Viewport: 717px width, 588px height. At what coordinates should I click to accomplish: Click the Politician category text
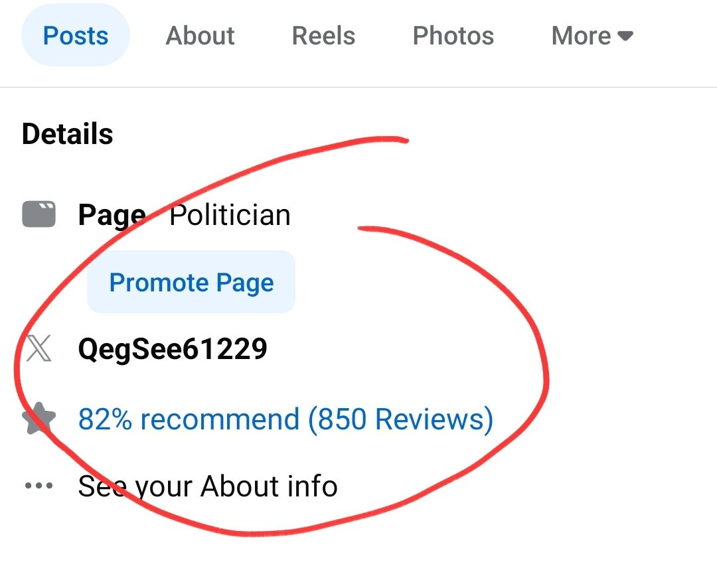pyautogui.click(x=230, y=214)
